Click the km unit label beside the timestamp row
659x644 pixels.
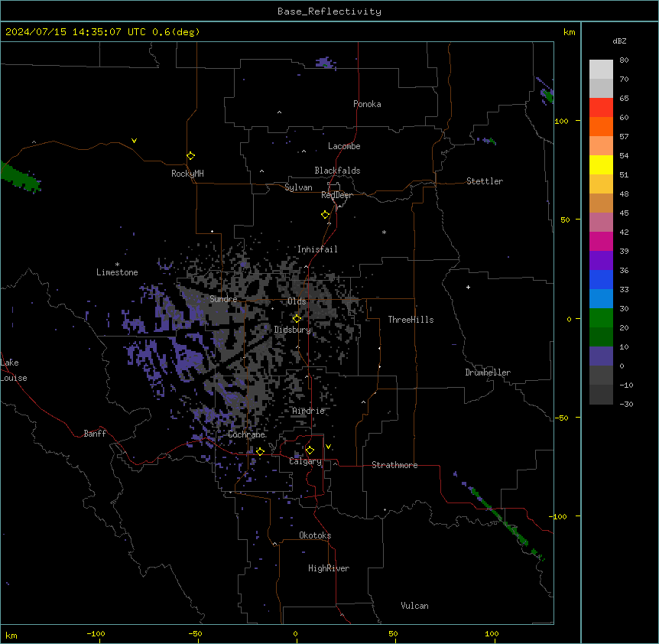click(569, 32)
